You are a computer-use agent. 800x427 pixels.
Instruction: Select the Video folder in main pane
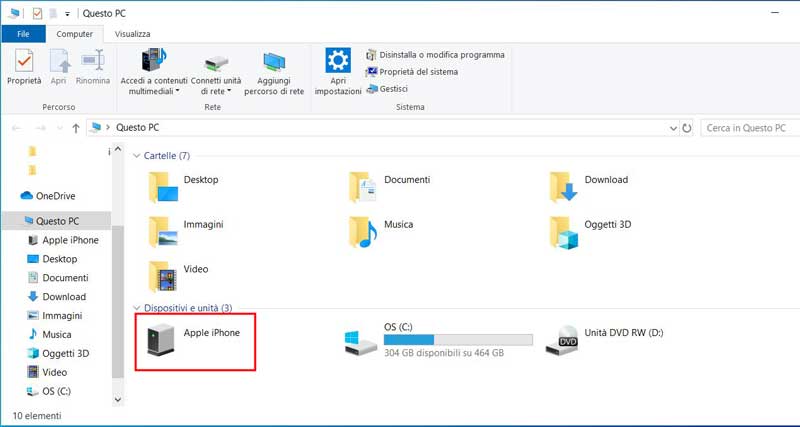pyautogui.click(x=178, y=276)
